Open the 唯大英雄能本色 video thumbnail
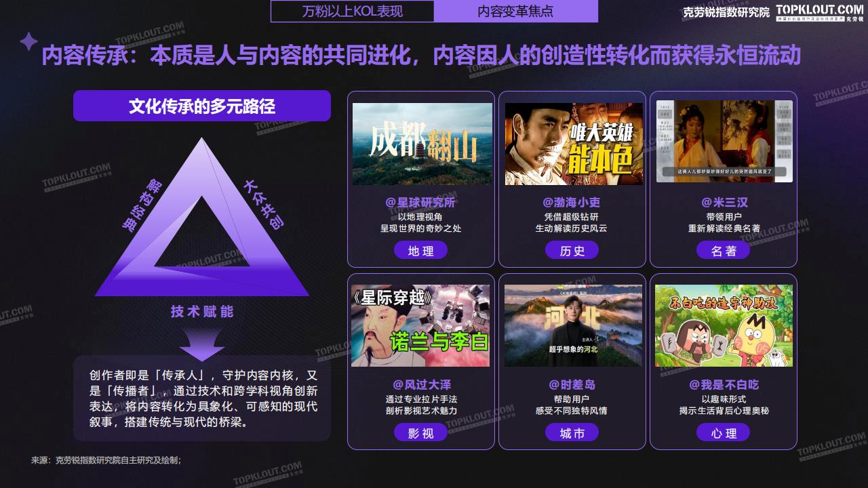868x488 pixels. (574, 144)
